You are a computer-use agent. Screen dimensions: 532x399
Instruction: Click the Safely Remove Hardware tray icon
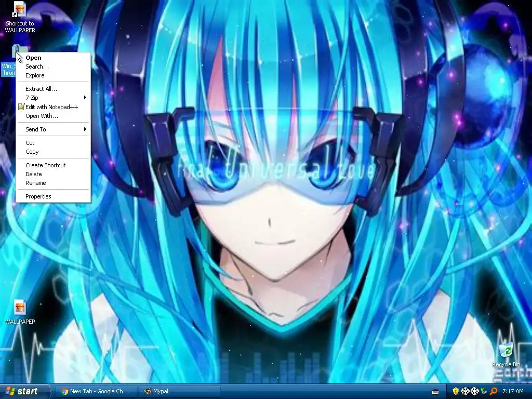(484, 391)
